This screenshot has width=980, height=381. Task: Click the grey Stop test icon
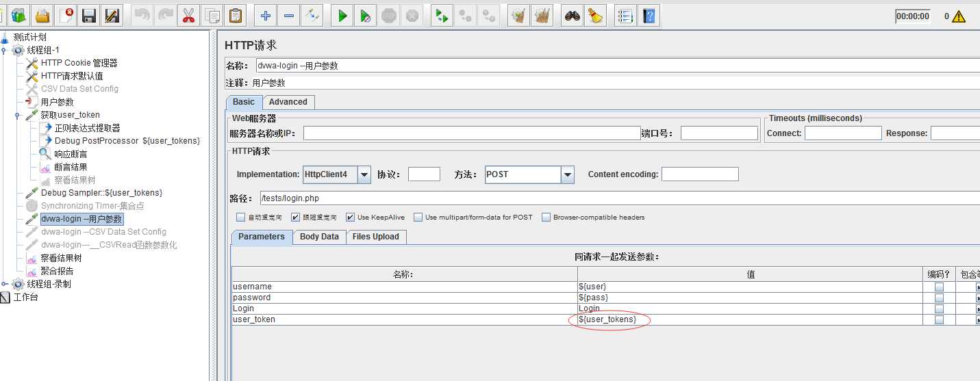tap(389, 15)
